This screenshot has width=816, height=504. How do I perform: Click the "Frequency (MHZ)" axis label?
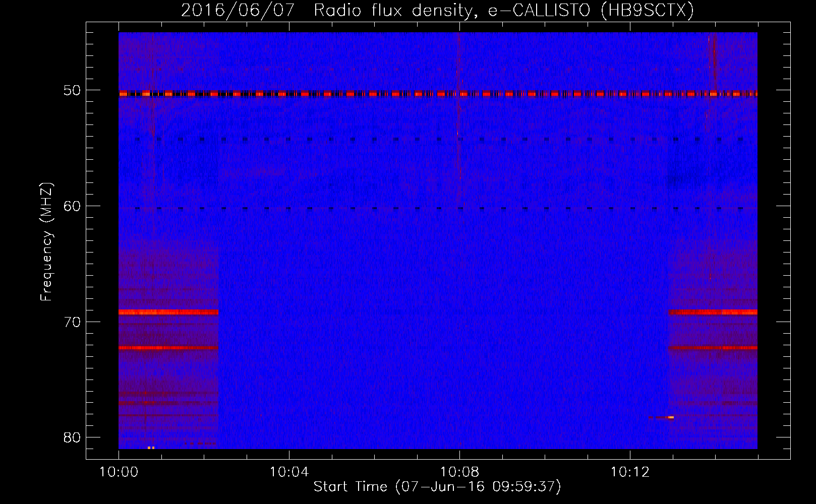coord(46,242)
